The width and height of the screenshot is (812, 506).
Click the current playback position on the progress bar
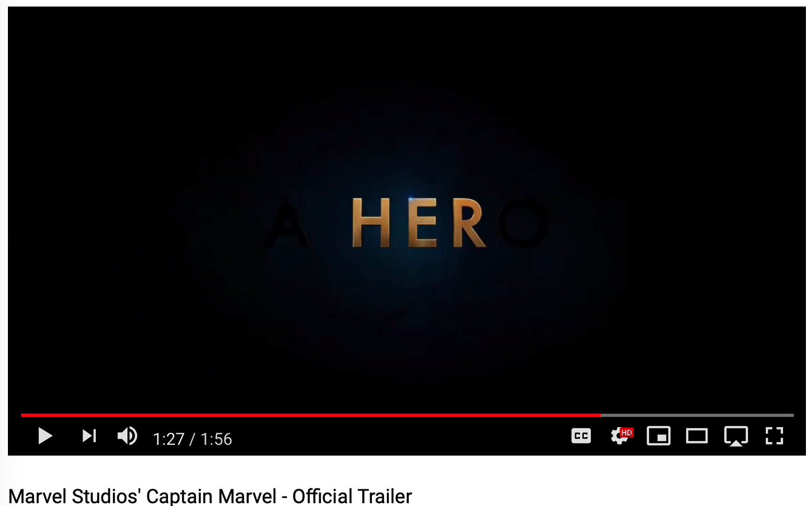(601, 415)
